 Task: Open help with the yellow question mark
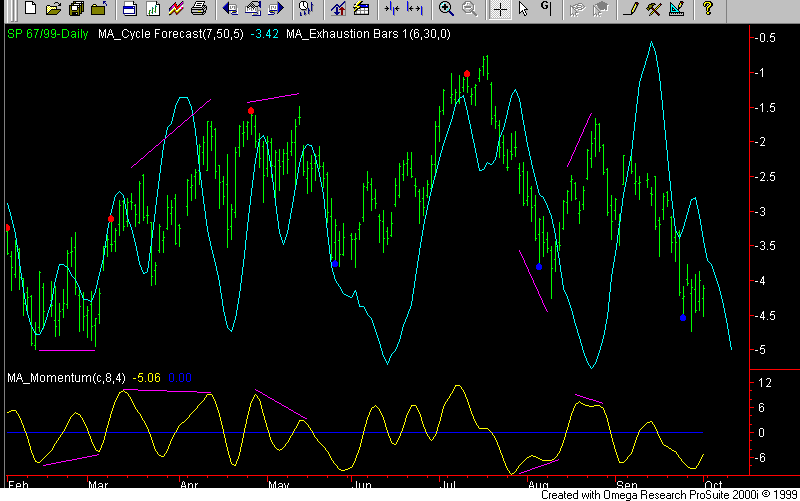tap(708, 8)
